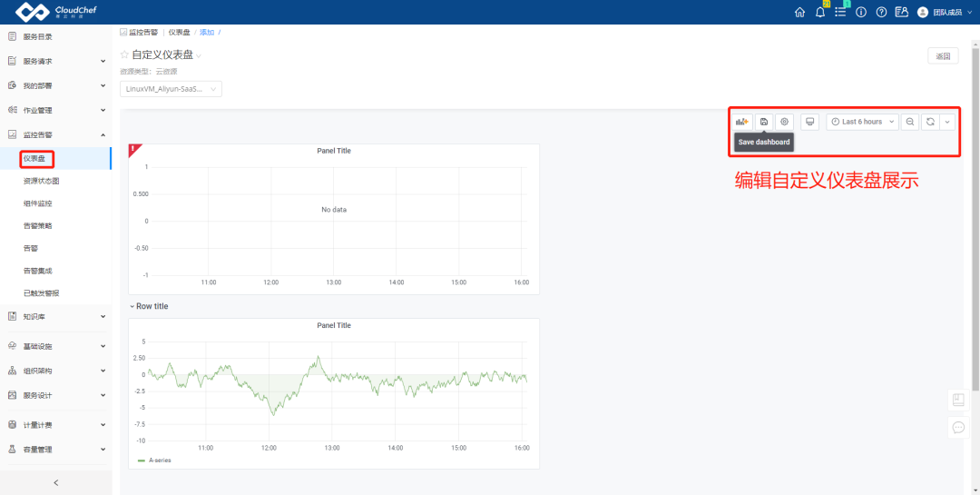Screen dimensions: 980x495
Task: Click the user avatar icon
Action: pos(923,12)
